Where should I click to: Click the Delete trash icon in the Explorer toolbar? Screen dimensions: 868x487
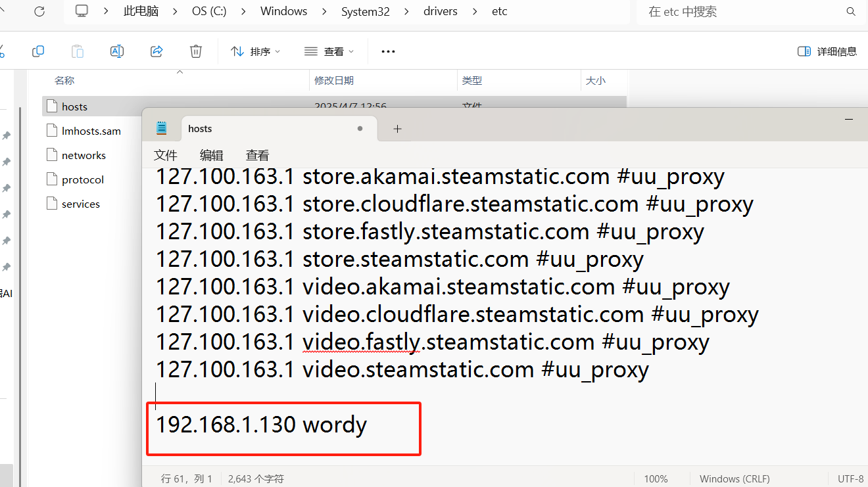tap(195, 51)
